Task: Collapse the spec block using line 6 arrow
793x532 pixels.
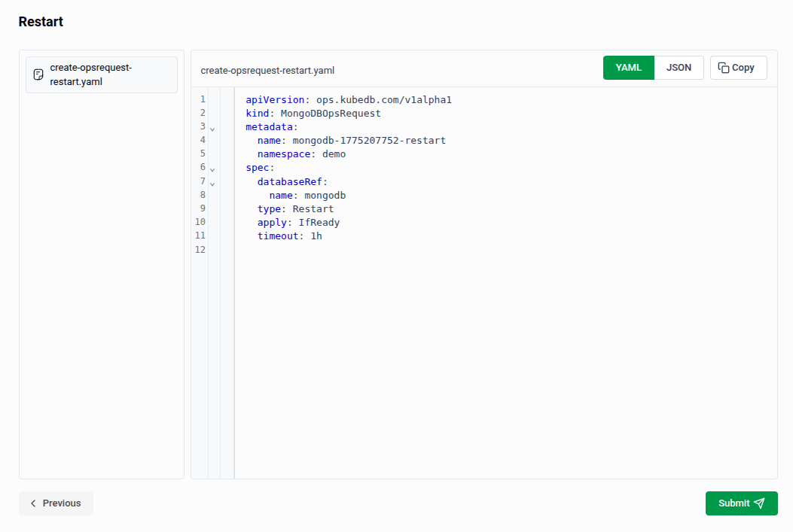Action: coord(212,169)
